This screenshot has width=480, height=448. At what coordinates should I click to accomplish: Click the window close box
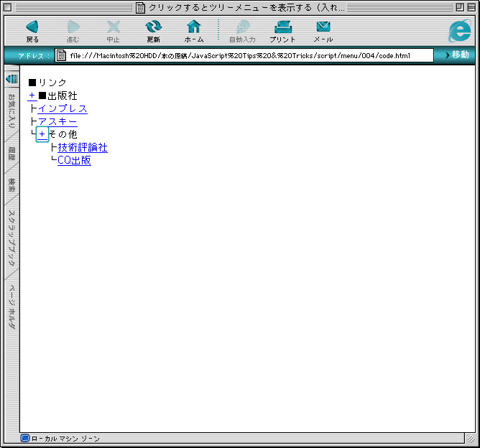click(x=8, y=7)
